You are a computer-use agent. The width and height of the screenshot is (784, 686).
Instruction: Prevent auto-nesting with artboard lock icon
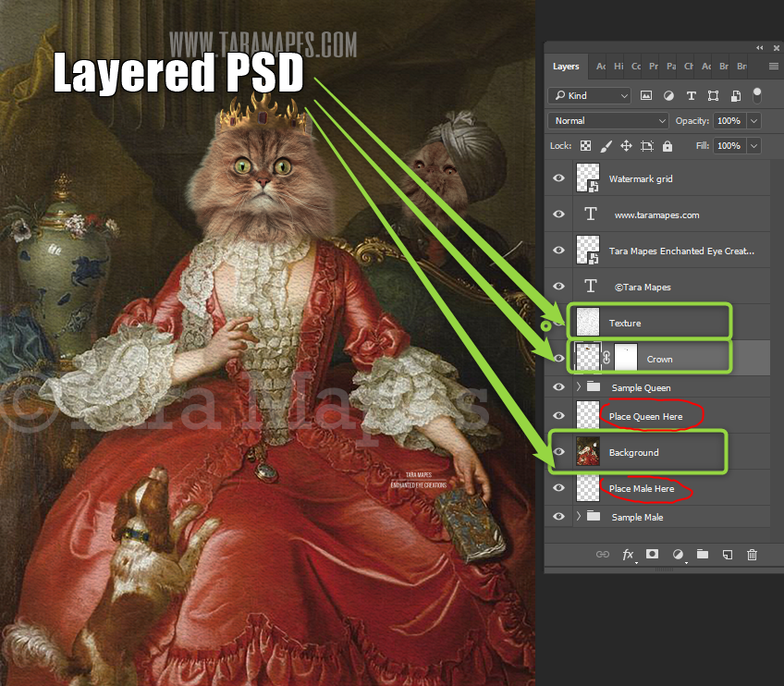pyautogui.click(x=647, y=145)
